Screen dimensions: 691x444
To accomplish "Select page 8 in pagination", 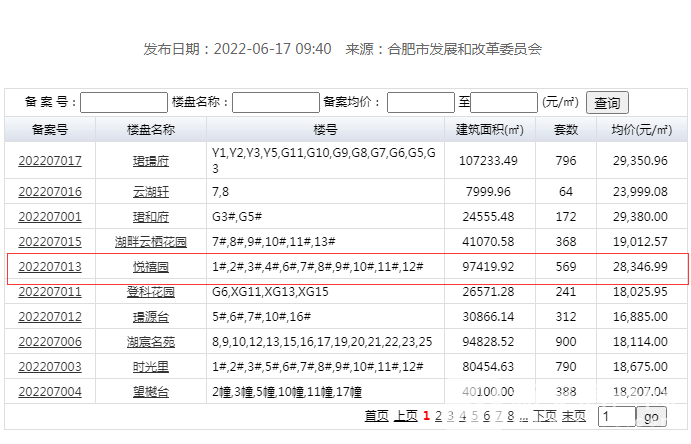I will (x=511, y=416).
